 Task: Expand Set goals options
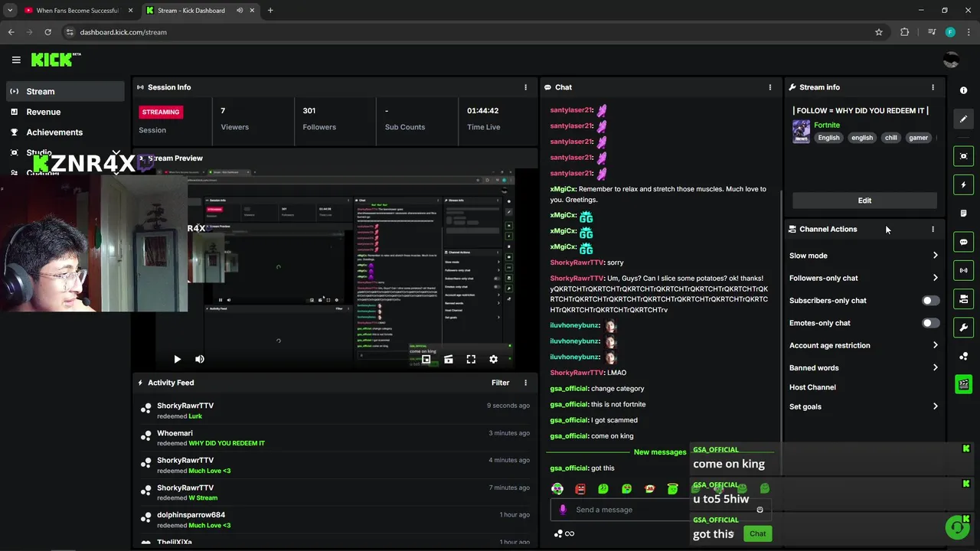click(864, 406)
